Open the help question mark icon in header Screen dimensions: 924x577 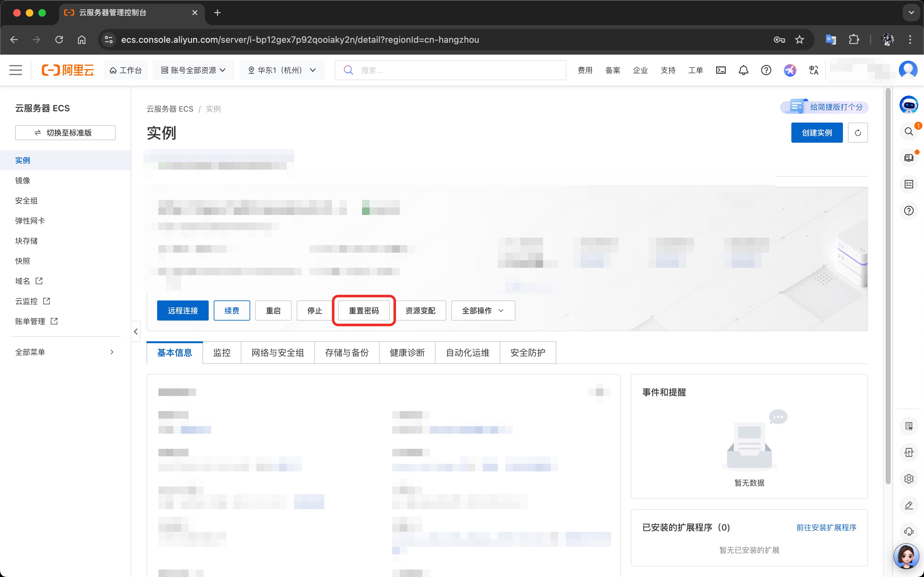766,70
